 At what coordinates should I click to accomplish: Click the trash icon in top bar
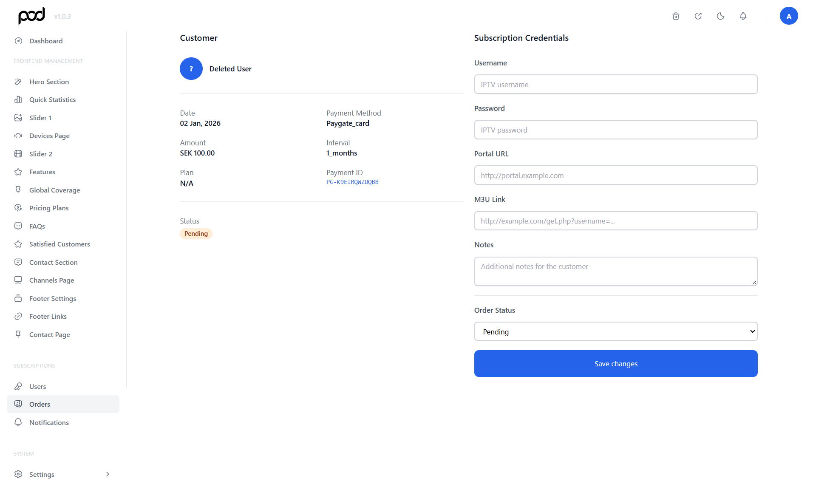(x=676, y=16)
